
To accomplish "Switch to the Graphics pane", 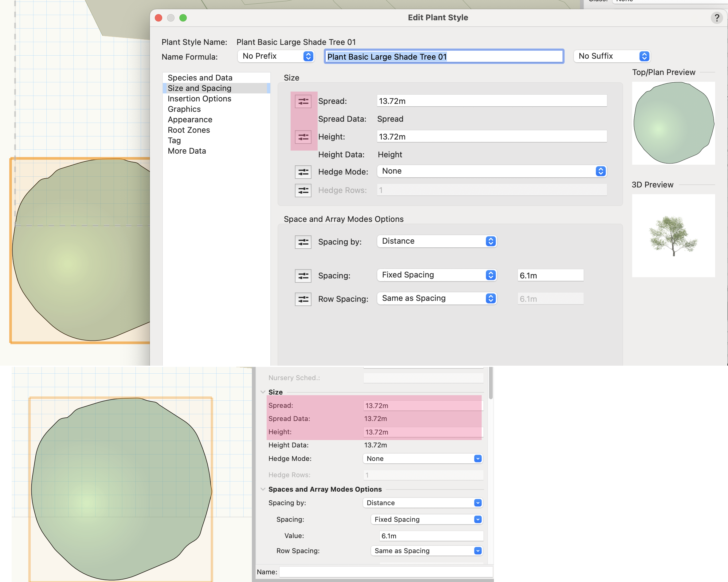I will pos(184,109).
